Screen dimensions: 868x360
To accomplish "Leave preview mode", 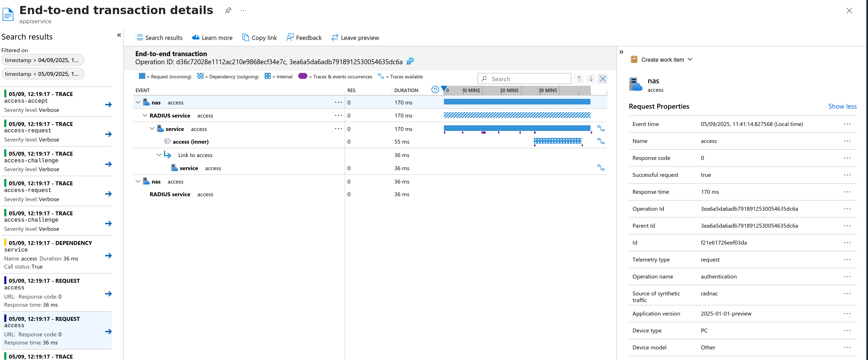I will point(355,38).
